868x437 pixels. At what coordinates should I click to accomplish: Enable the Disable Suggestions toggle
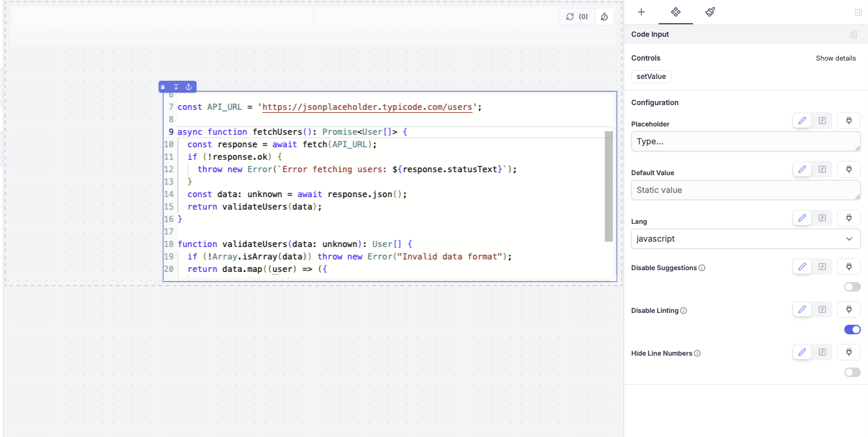point(852,286)
